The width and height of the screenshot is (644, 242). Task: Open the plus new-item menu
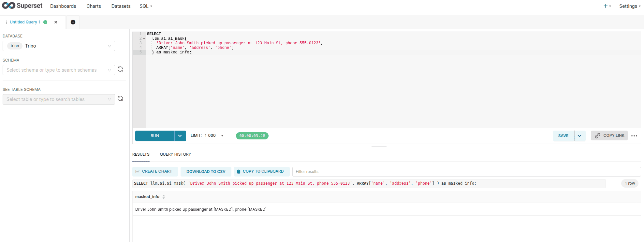(x=607, y=6)
